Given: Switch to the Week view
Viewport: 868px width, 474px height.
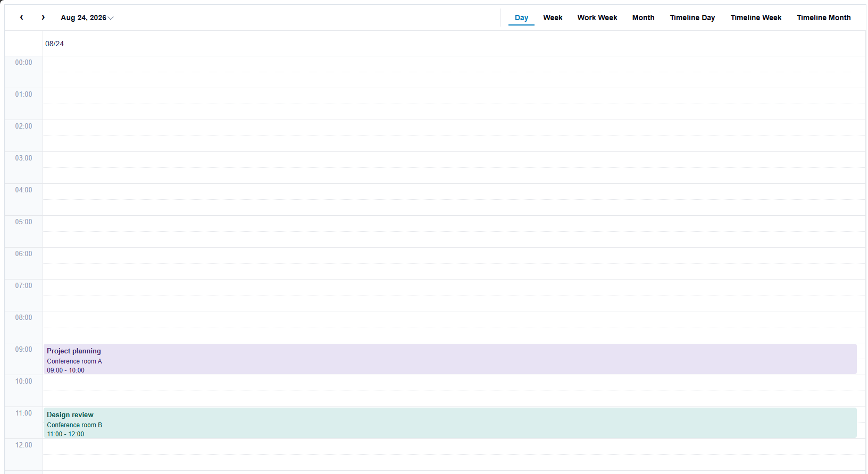Looking at the screenshot, I should click(x=553, y=18).
